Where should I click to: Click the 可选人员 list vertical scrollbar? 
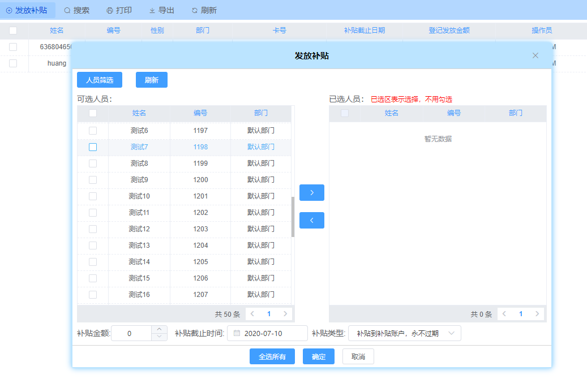pyautogui.click(x=293, y=217)
